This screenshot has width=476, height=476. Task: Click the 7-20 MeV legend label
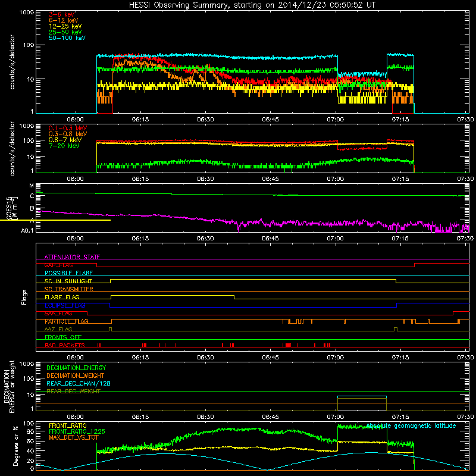(x=64, y=146)
